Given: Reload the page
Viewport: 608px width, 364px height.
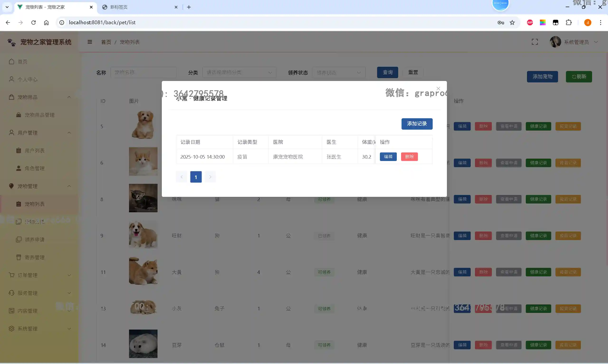Looking at the screenshot, I should [34, 23].
